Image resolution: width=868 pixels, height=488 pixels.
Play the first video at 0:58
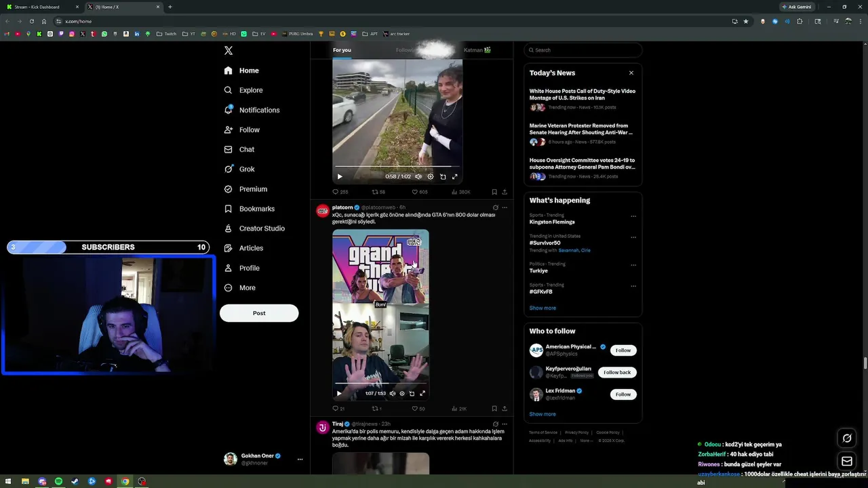(x=340, y=176)
